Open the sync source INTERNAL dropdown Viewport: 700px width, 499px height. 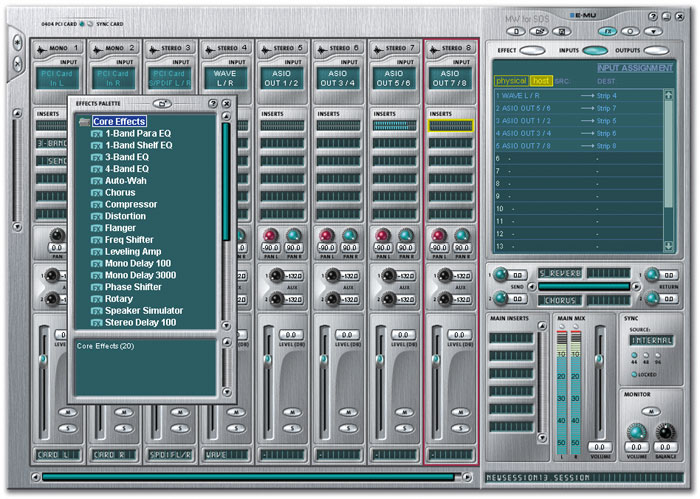[652, 340]
